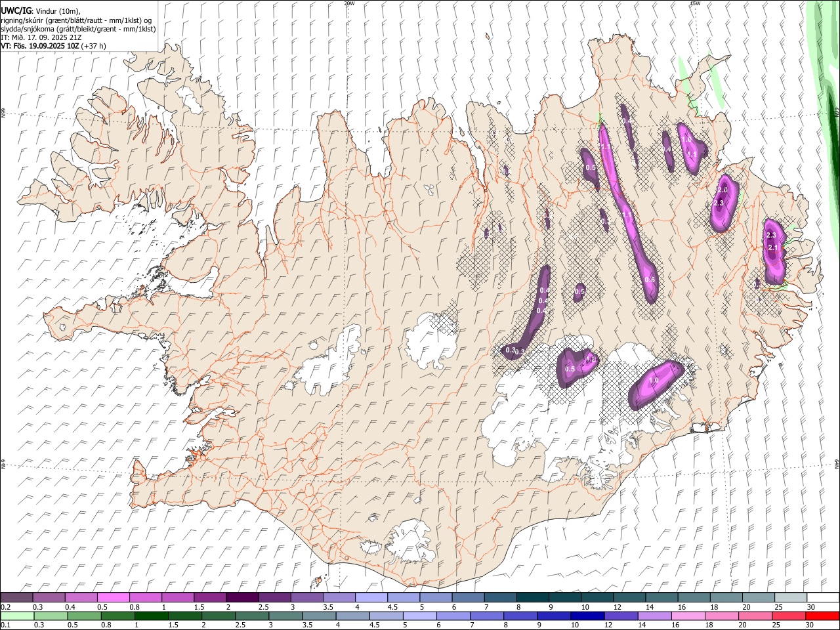This screenshot has width=840, height=630.
Task: Click the '4.5' label on the snow scale
Action: tap(392, 607)
